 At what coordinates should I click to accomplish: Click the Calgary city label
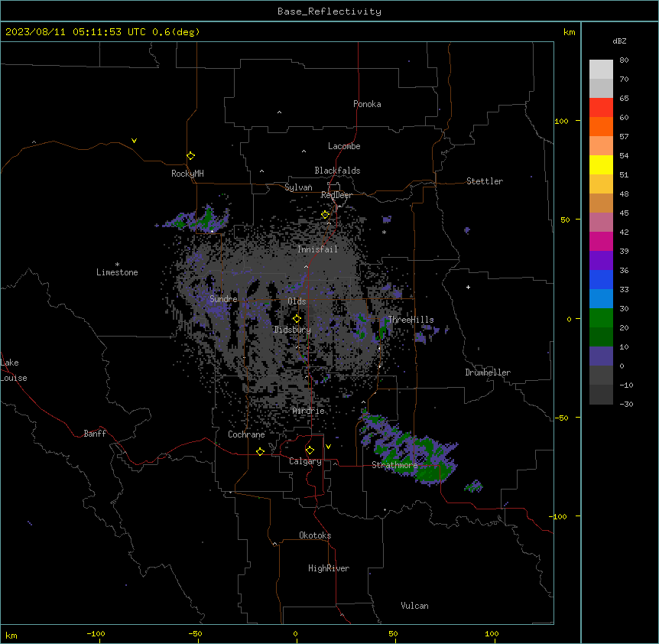point(305,461)
